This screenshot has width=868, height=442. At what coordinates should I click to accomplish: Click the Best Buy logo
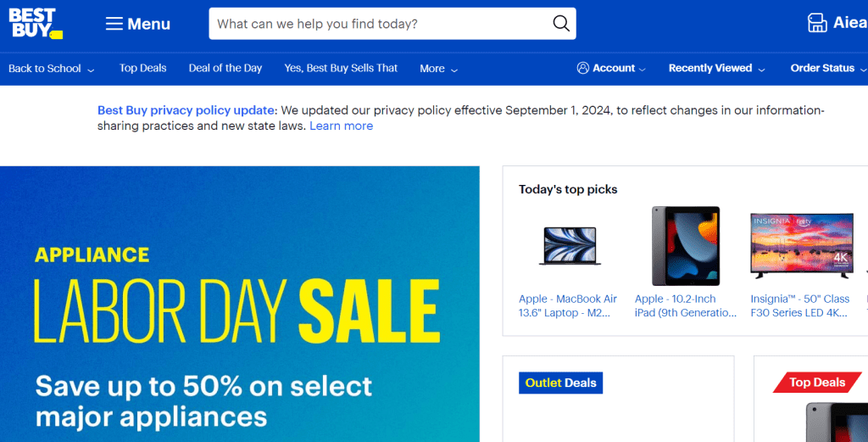[x=35, y=23]
